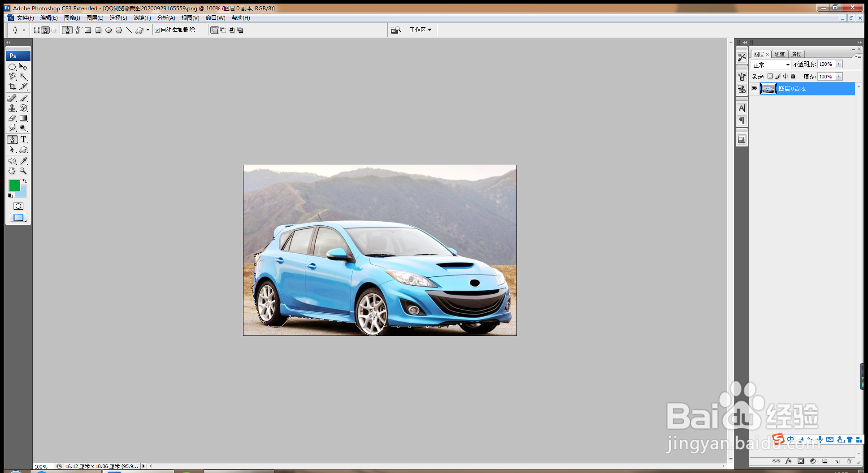Viewport: 868px width, 473px height.
Task: Select the Zoom tool
Action: 24,171
